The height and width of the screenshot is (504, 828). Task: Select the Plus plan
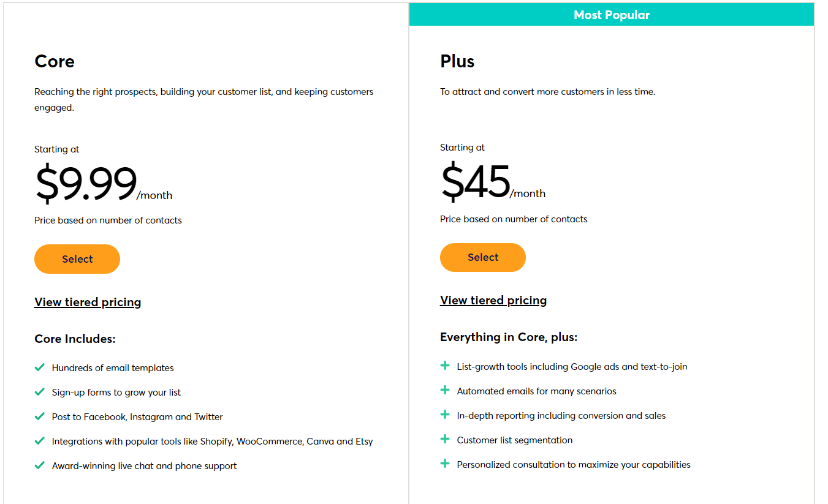click(x=483, y=257)
